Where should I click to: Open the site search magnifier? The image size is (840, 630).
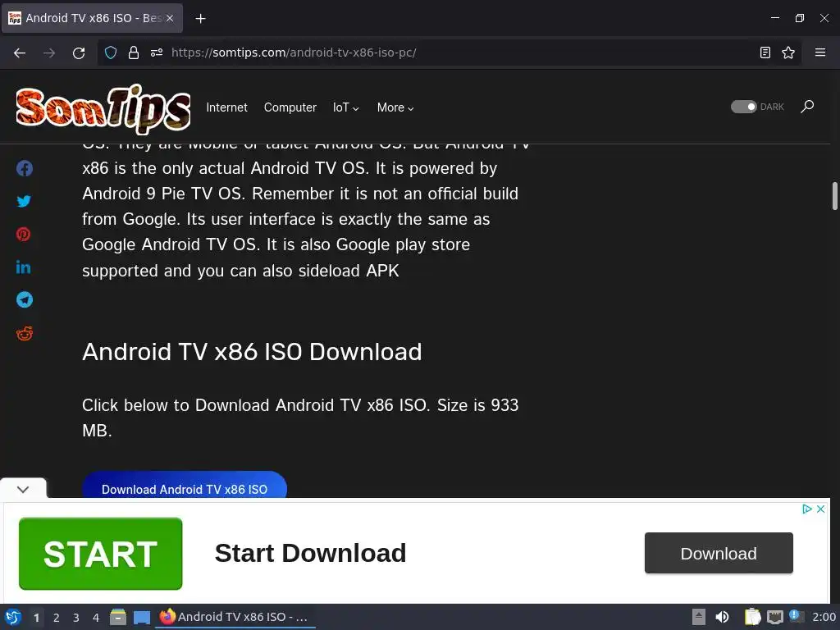pos(807,107)
